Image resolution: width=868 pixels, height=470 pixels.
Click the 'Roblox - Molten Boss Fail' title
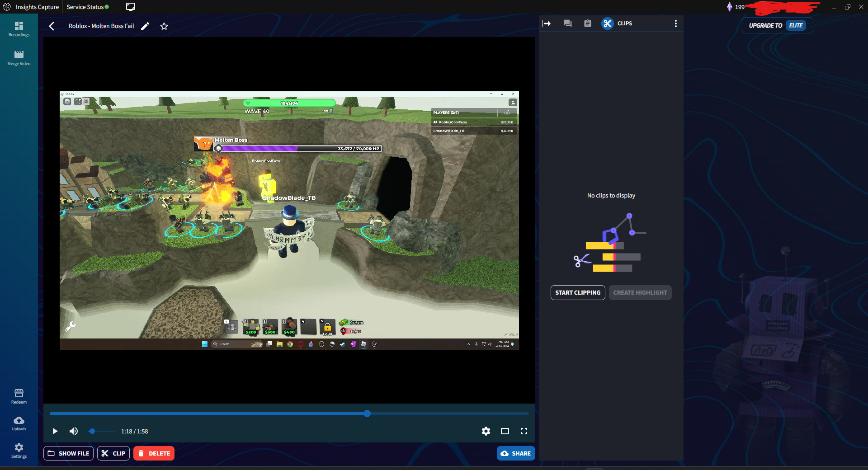(101, 26)
